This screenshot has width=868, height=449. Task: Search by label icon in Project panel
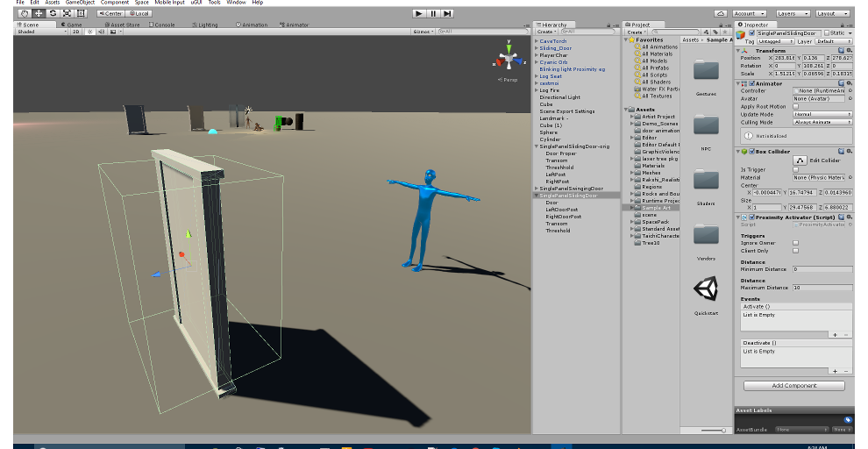coord(715,32)
